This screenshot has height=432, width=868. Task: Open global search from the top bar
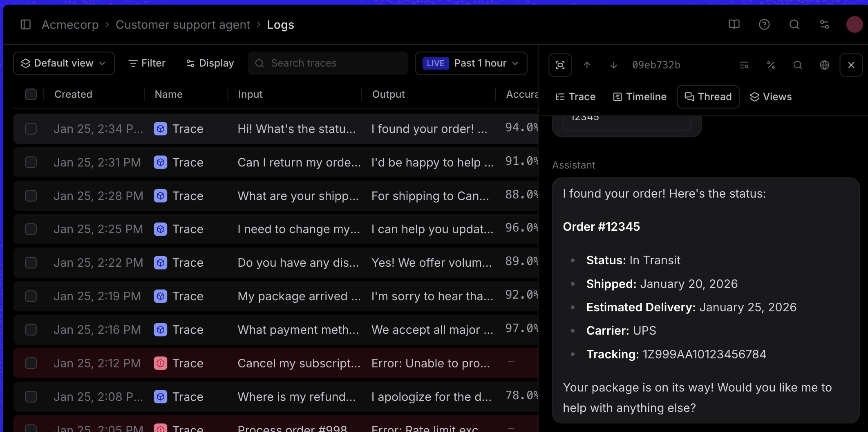click(x=794, y=25)
